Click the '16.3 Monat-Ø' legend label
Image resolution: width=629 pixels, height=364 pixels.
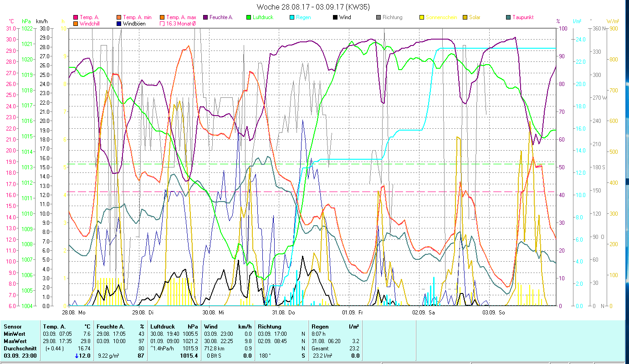pos(181,24)
